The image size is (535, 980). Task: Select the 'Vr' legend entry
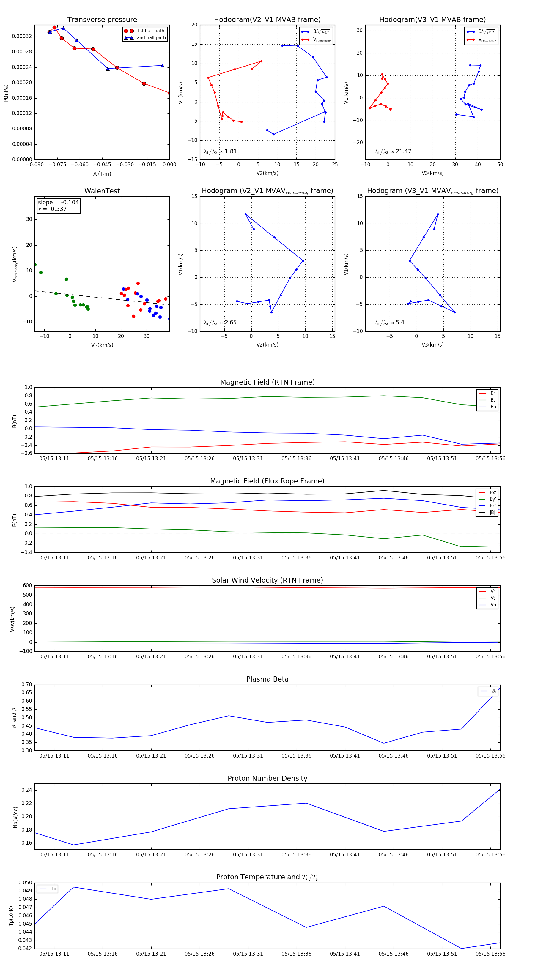[487, 591]
